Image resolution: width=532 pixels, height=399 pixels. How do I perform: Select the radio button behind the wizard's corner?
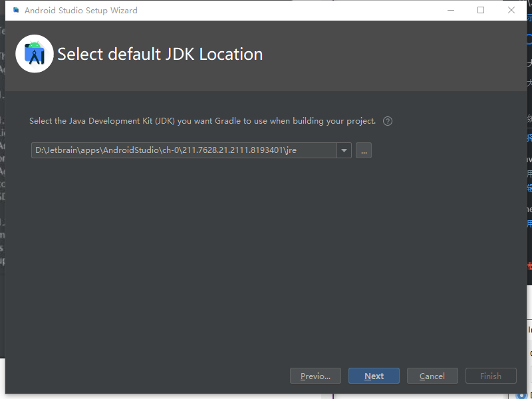(x=521, y=394)
